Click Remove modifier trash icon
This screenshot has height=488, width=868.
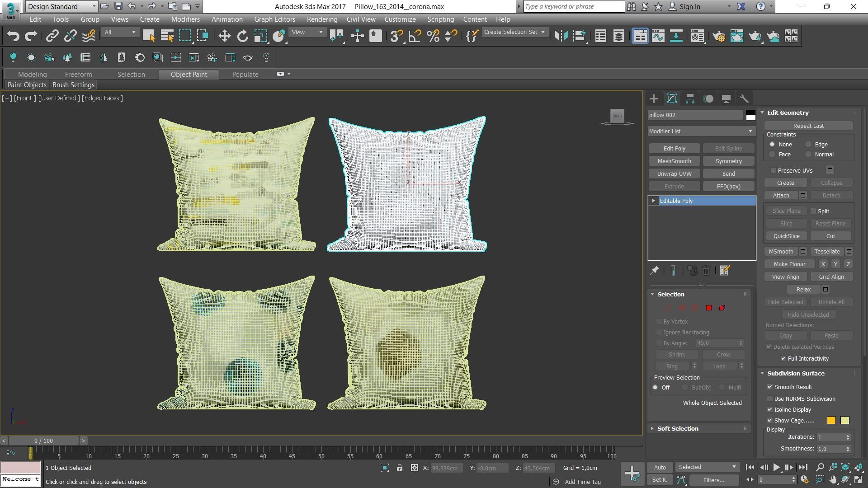[x=706, y=270]
